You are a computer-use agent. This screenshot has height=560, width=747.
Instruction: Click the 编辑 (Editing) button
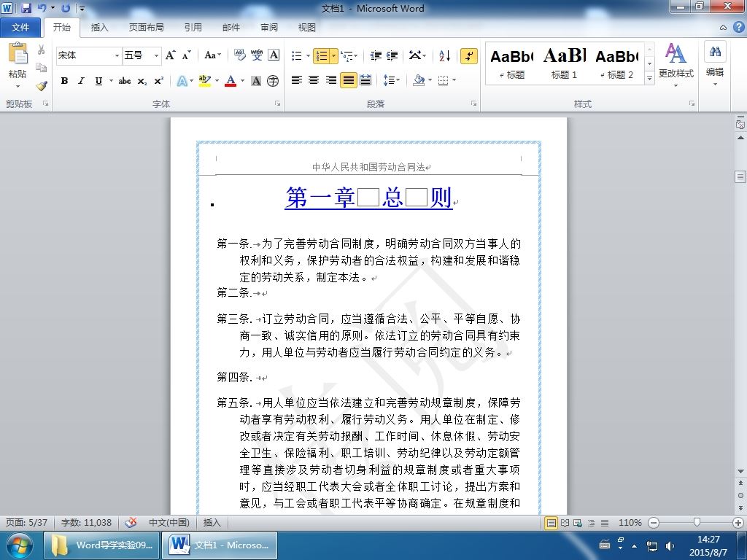(715, 65)
